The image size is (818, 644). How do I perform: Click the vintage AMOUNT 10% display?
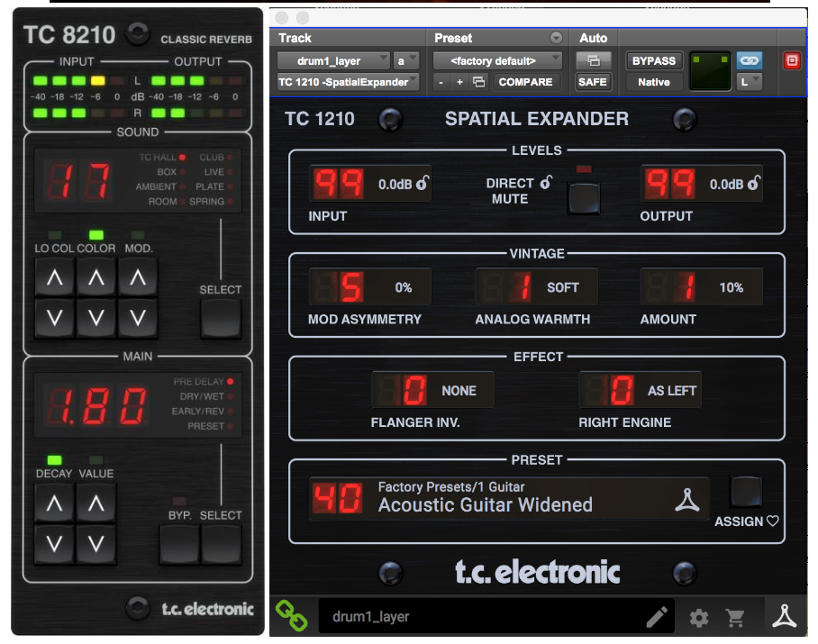pyautogui.click(x=701, y=286)
